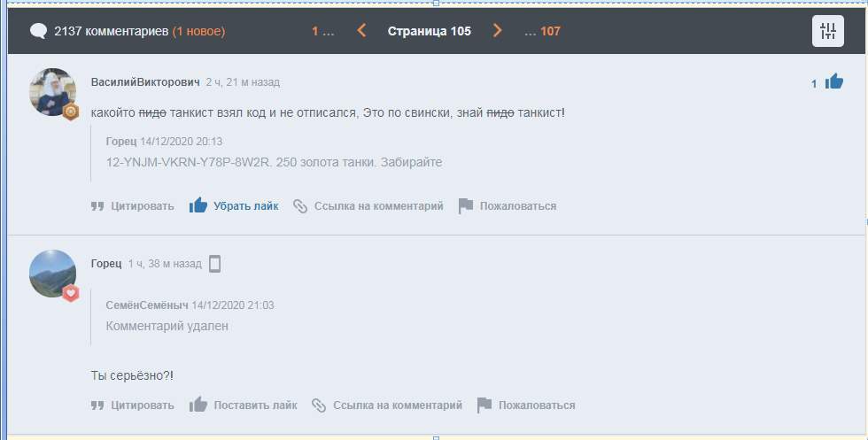The height and width of the screenshot is (440, 868).
Task: Click 'Ты серьёзно?!' comment text
Action: point(132,375)
